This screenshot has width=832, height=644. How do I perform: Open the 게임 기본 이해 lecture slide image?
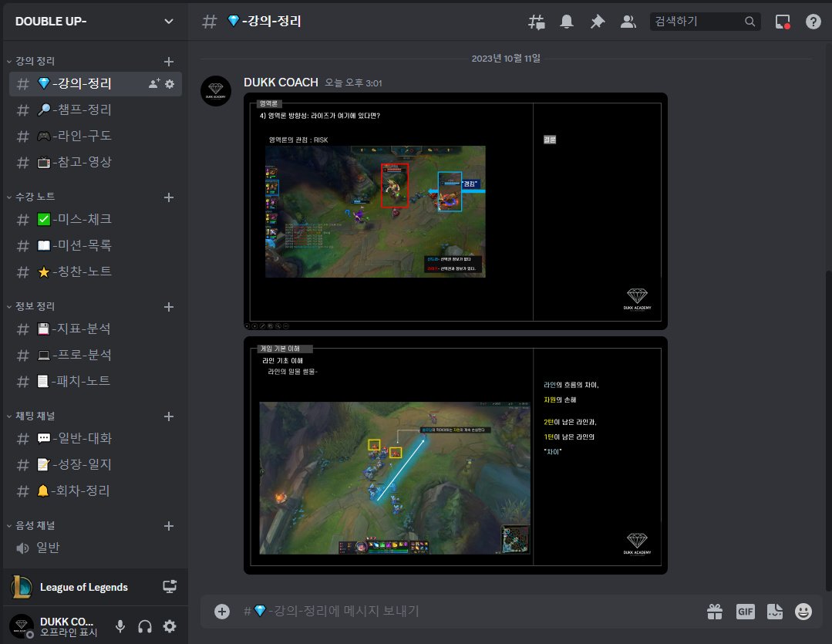click(455, 456)
